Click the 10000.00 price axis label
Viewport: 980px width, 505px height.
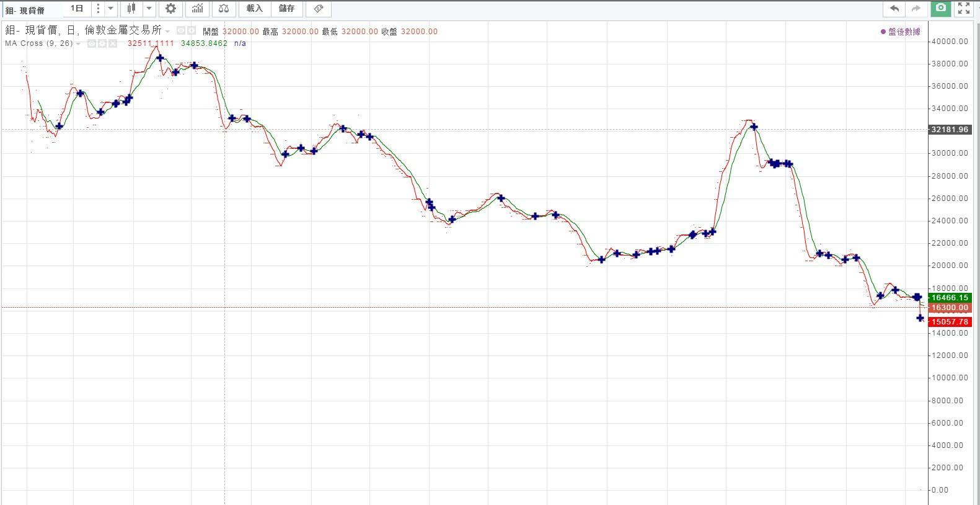pyautogui.click(x=949, y=378)
